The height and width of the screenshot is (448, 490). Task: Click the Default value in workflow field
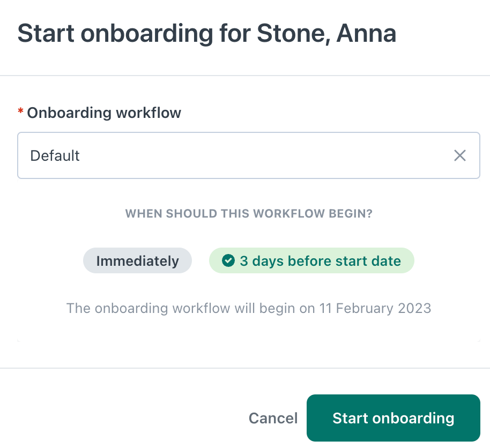55,155
